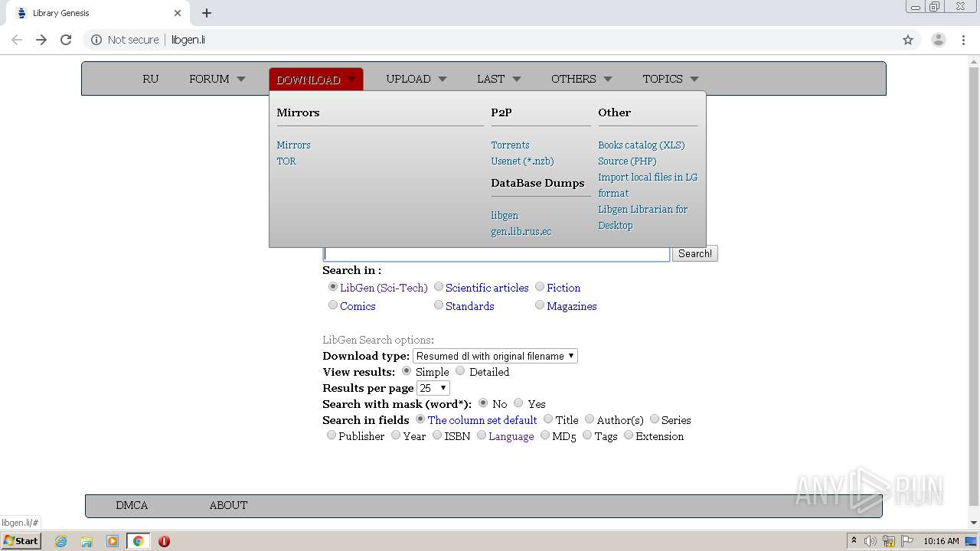Open libgen database dump link
Image resolution: width=980 pixels, height=551 pixels.
pos(505,215)
